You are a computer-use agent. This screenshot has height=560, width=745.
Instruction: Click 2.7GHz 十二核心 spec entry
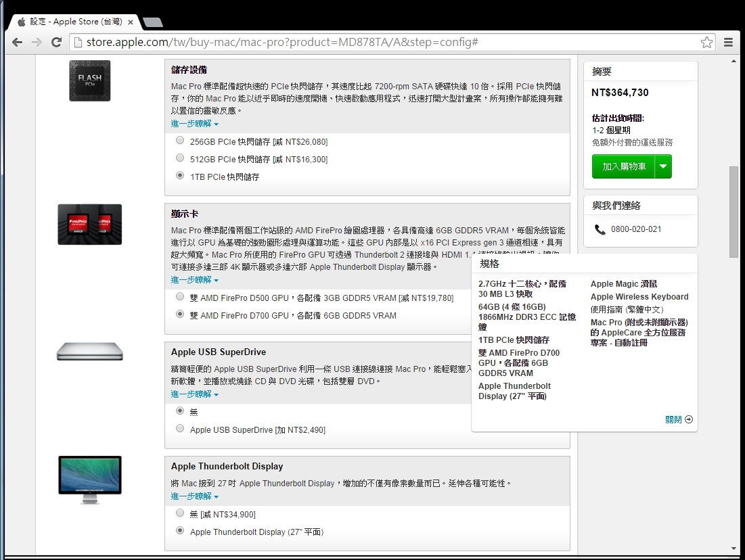click(522, 289)
